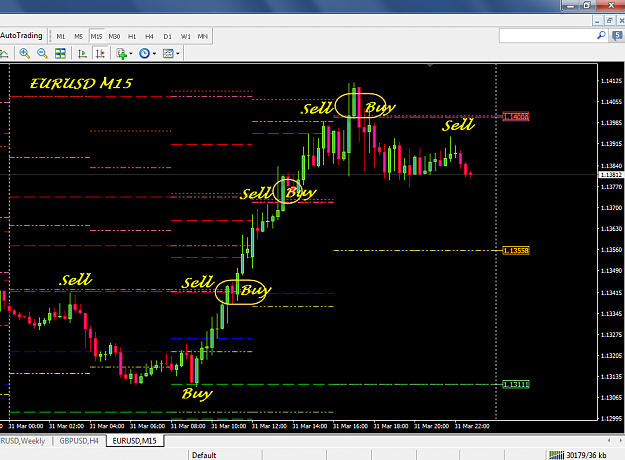Click the 1.14125 price scale value
Image resolution: width=625 pixels, height=460 pixels.
coord(611,81)
